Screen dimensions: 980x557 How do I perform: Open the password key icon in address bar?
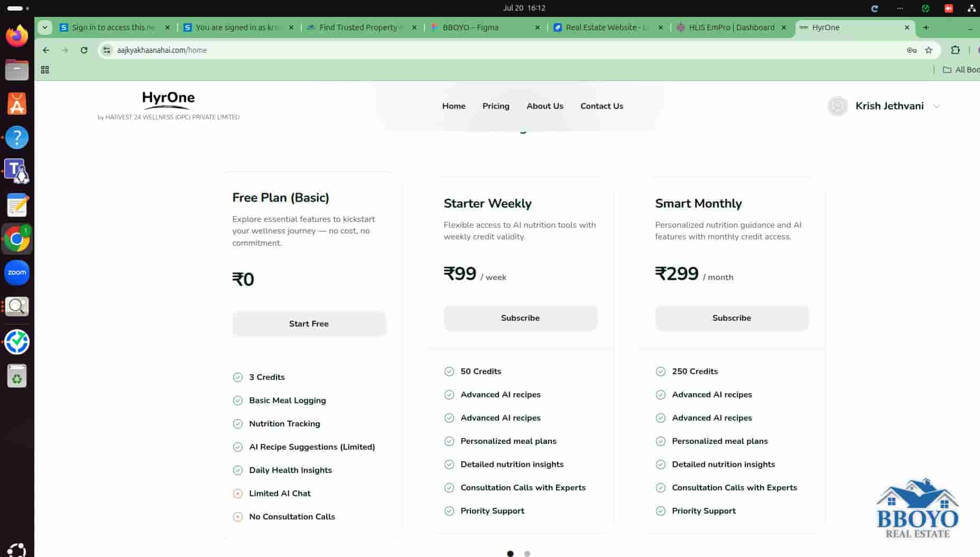click(912, 50)
